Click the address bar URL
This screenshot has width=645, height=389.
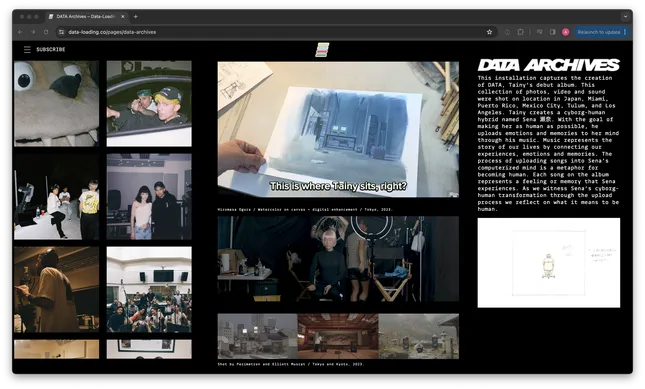[x=112, y=32]
